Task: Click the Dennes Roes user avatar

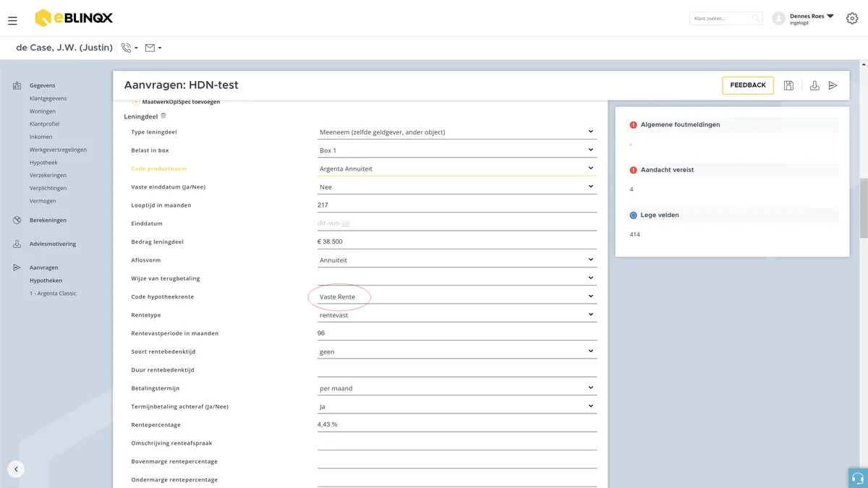Action: (779, 19)
